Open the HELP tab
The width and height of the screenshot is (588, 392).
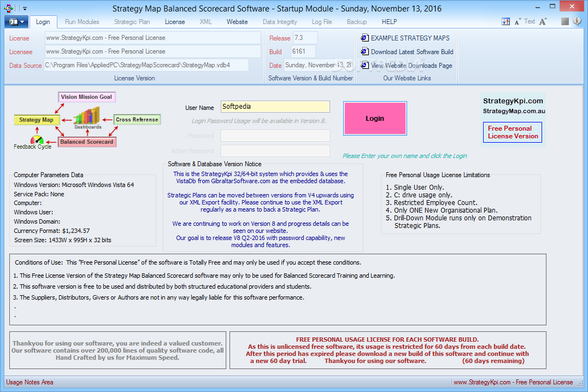coord(389,22)
